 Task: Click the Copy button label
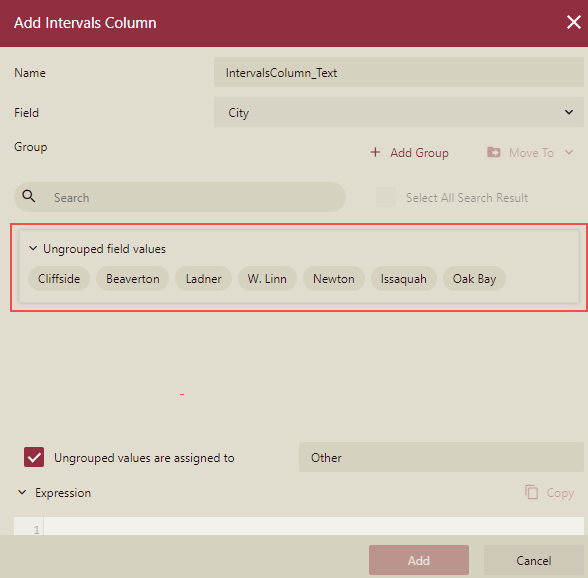tap(560, 492)
